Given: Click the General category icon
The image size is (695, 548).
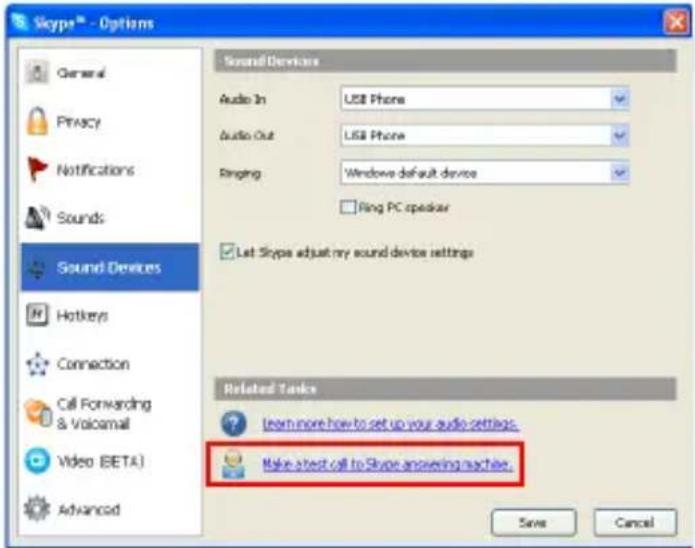Looking at the screenshot, I should pos(37,72).
